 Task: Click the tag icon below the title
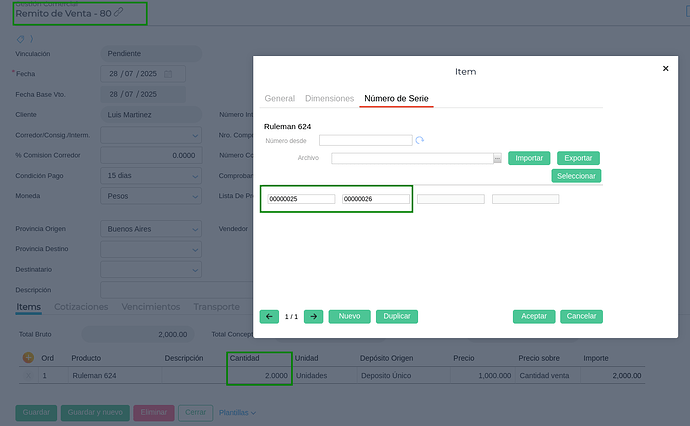point(21,39)
